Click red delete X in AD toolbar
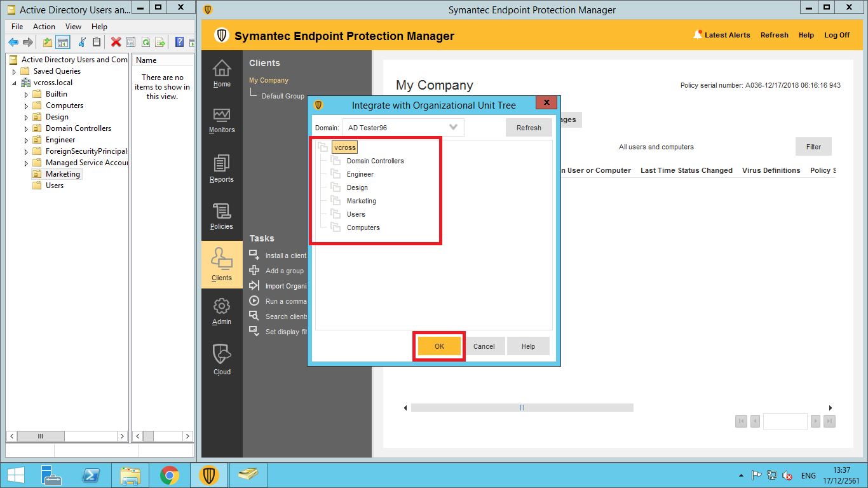The height and width of the screenshot is (488, 868). (x=116, y=43)
